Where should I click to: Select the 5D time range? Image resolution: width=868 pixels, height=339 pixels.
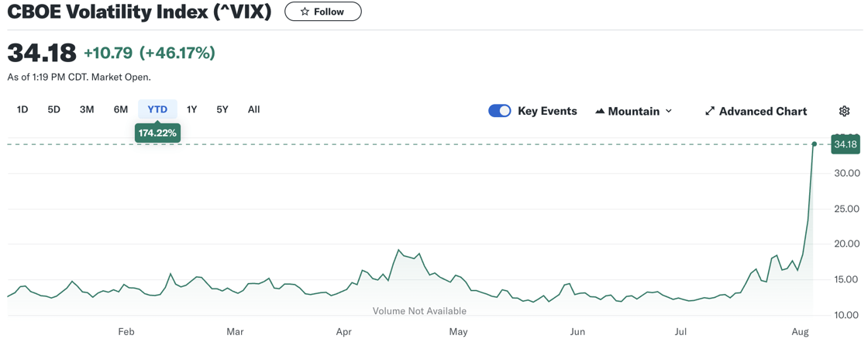click(x=53, y=109)
